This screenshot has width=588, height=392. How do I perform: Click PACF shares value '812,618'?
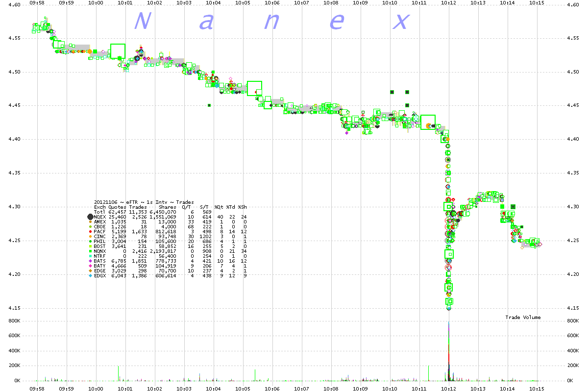tap(167, 231)
